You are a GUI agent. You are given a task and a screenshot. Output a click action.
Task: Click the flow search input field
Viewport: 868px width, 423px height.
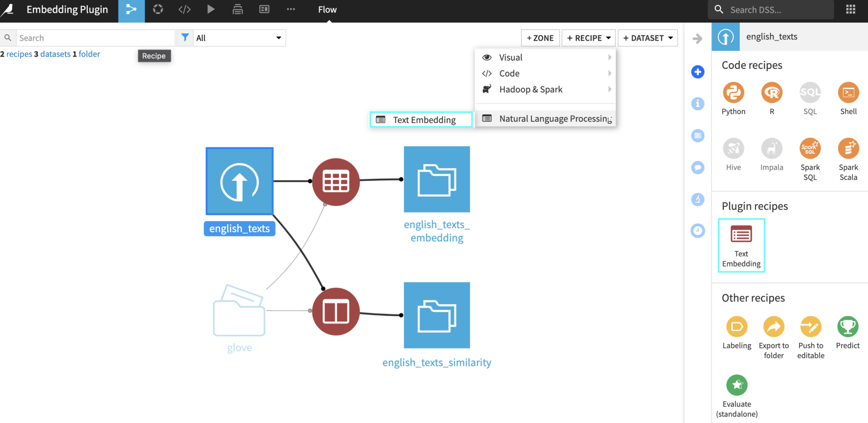(x=95, y=38)
